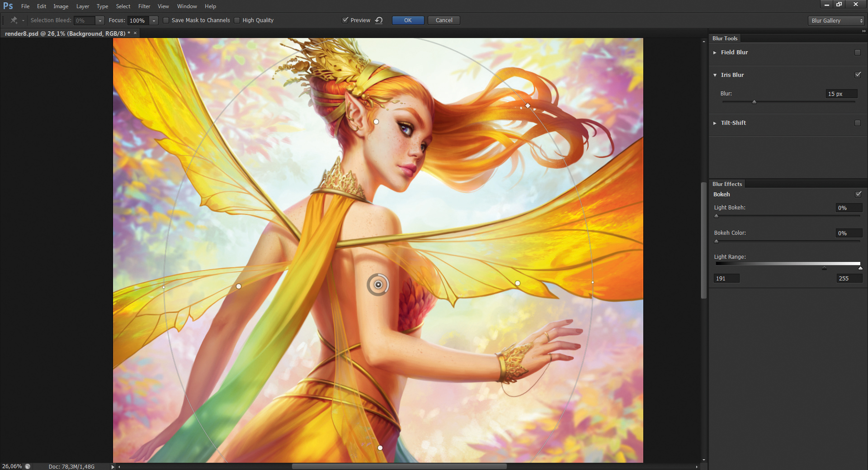Expand the Field Blur section
The height and width of the screenshot is (470, 868).
pos(715,52)
